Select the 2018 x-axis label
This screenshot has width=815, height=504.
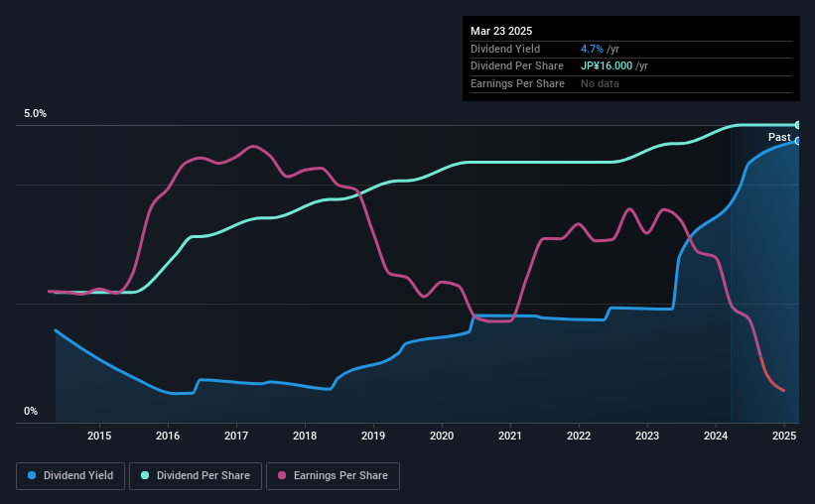305,436
